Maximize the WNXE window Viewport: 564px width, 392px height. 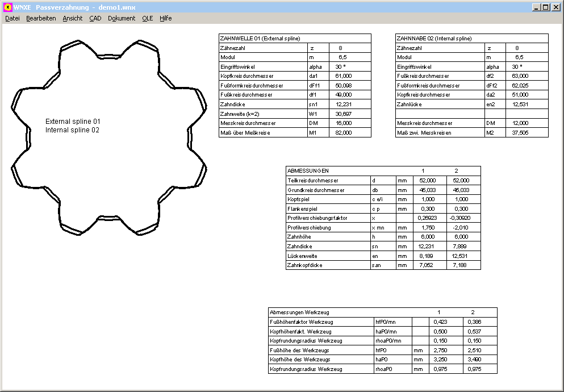(x=546, y=7)
